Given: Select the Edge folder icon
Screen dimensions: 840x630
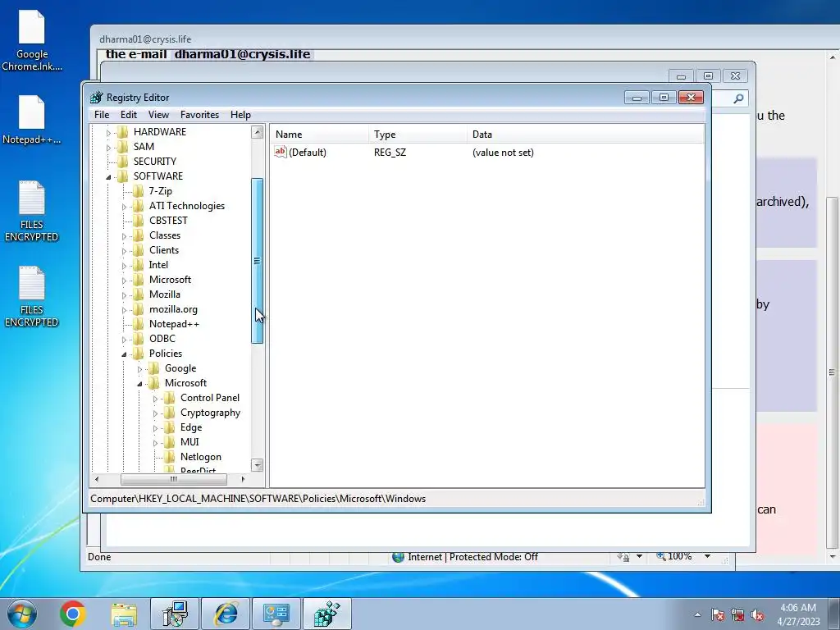Looking at the screenshot, I should click(x=169, y=427).
